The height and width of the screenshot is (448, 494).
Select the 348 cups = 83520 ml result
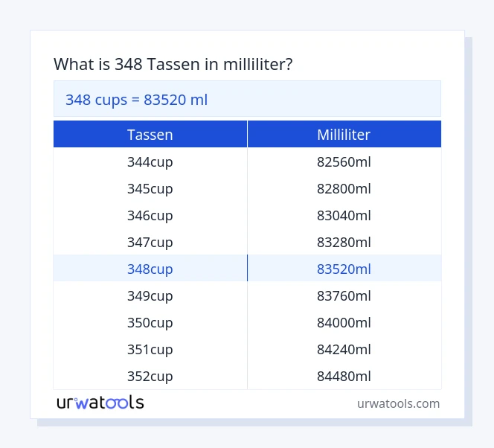click(x=137, y=99)
